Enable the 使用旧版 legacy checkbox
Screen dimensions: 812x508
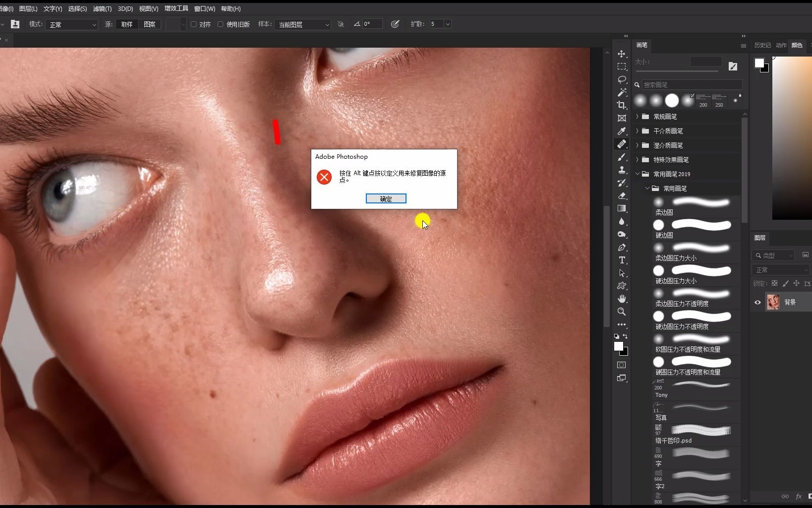pyautogui.click(x=221, y=24)
